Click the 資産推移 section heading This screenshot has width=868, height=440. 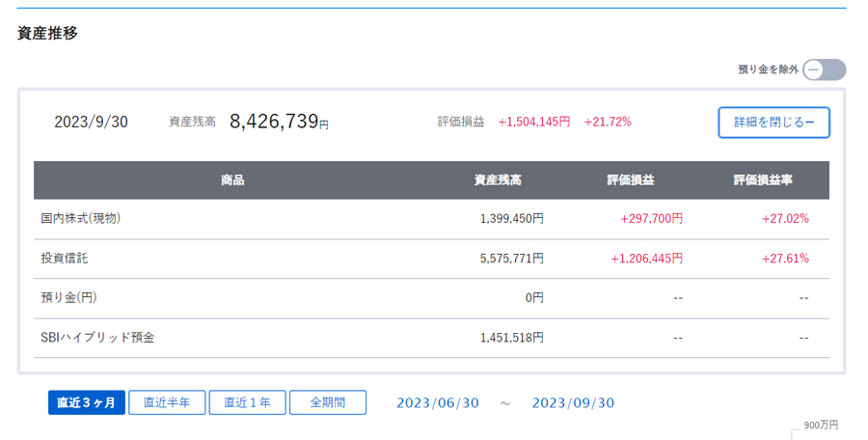[x=47, y=33]
